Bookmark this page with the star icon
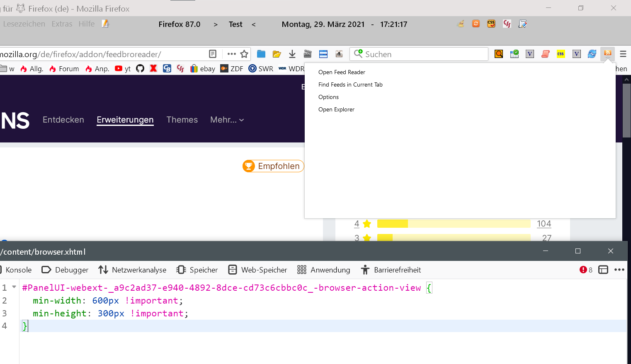631x364 pixels. point(244,54)
